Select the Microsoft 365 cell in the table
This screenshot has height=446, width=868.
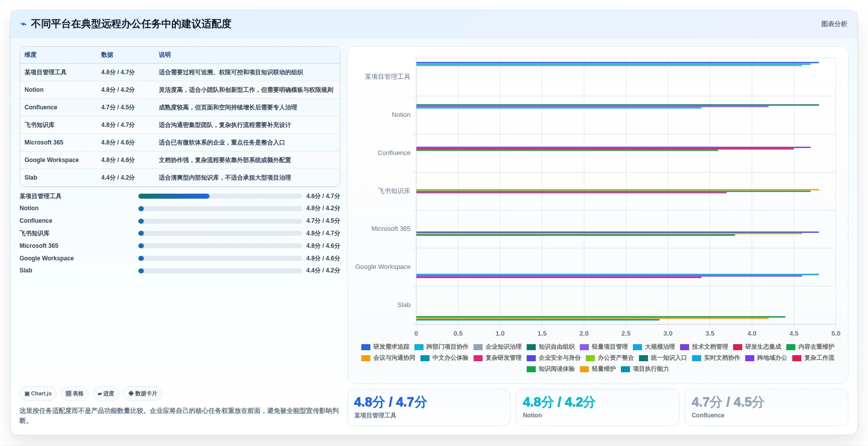click(x=44, y=142)
